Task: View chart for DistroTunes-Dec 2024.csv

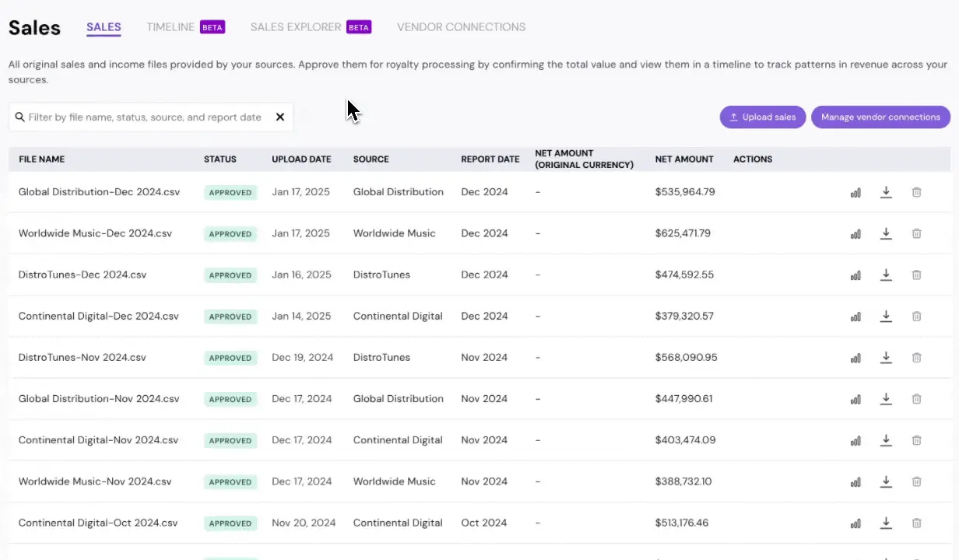Action: click(855, 275)
